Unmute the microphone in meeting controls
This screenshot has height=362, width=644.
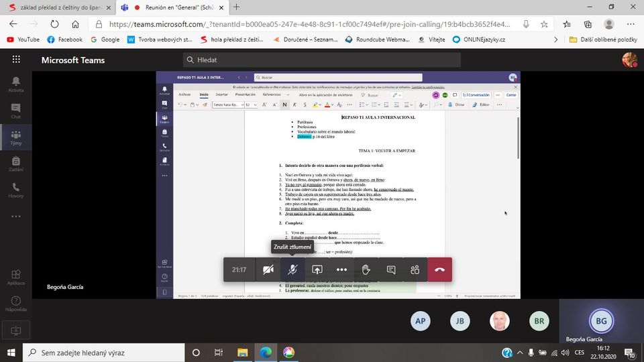292,269
